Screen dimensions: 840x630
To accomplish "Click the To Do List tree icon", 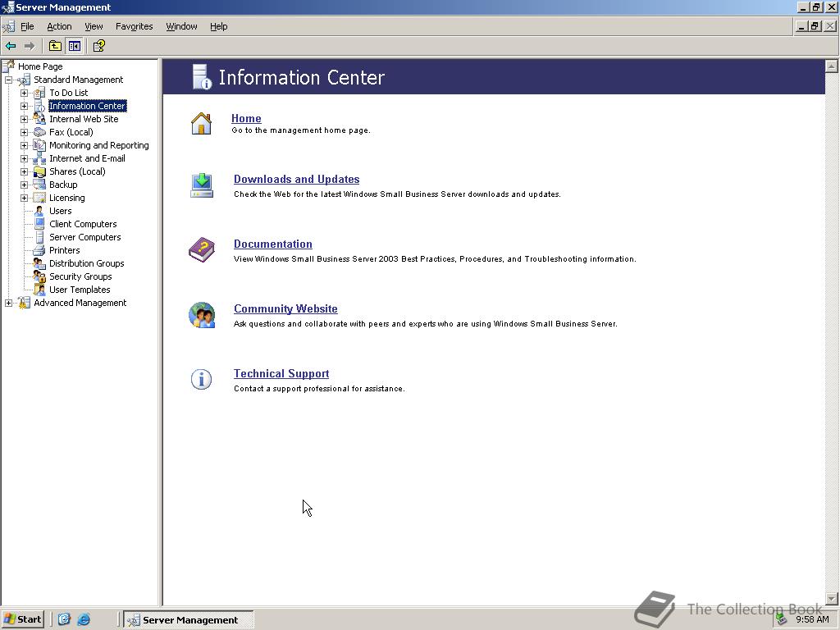I will (39, 93).
